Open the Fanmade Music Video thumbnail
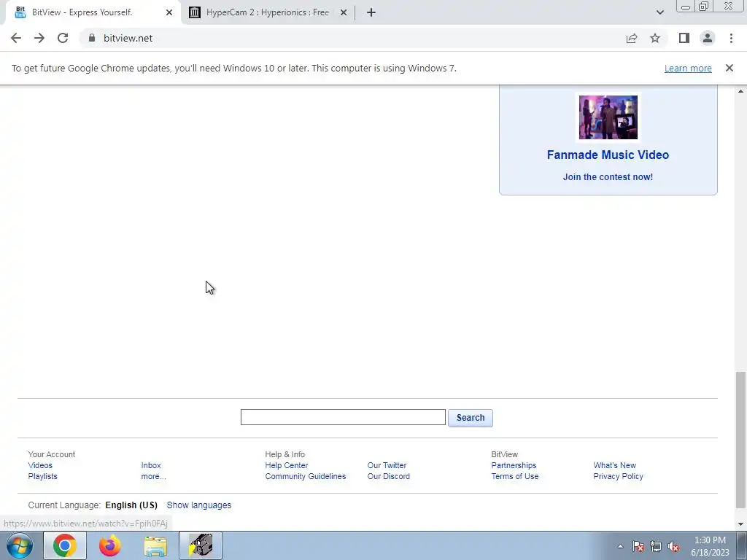Viewport: 747px width, 560px height. 608,117
